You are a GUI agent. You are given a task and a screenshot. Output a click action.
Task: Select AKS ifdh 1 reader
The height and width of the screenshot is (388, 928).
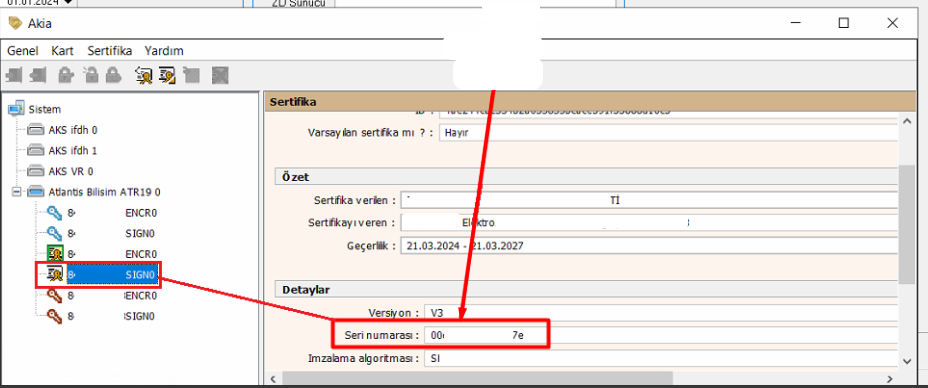coord(73,151)
